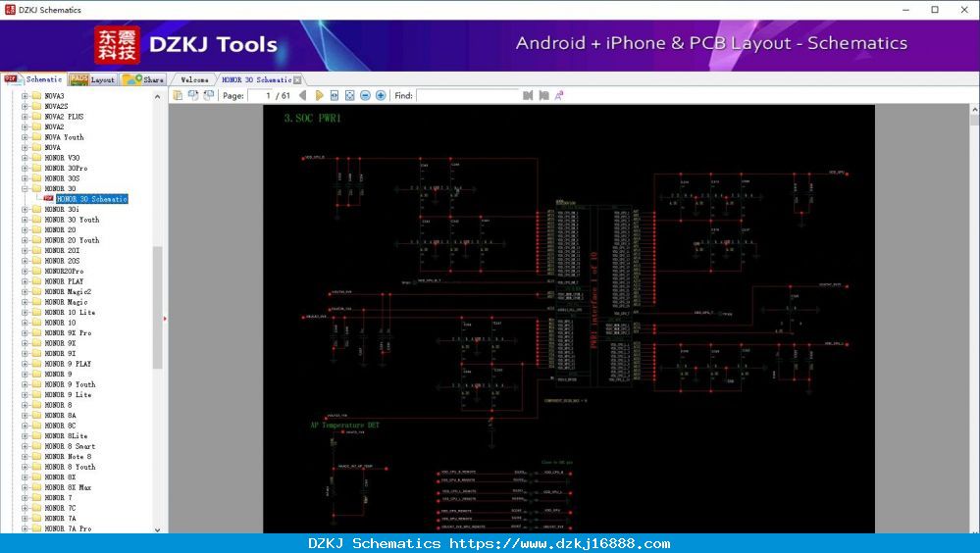Select the HONOR 8 Smart tree item
Image resolution: width=980 pixels, height=553 pixels.
pyautogui.click(x=70, y=447)
